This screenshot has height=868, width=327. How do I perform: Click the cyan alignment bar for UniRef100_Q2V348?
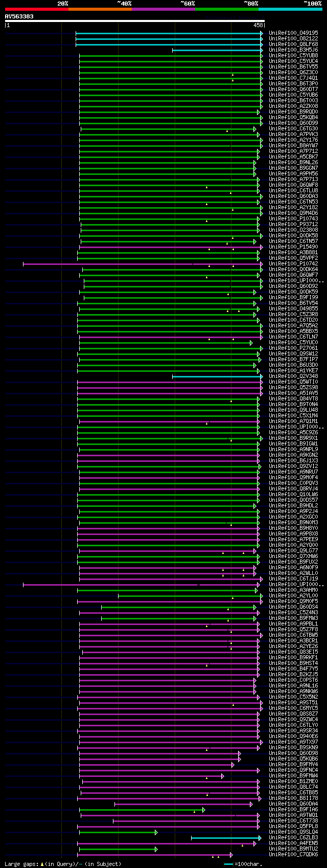218,376
